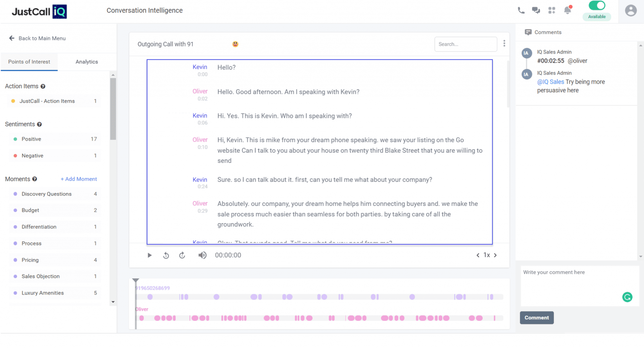The image size is (644, 348).
Task: Mute audio with the speaker icon
Action: coord(203,255)
